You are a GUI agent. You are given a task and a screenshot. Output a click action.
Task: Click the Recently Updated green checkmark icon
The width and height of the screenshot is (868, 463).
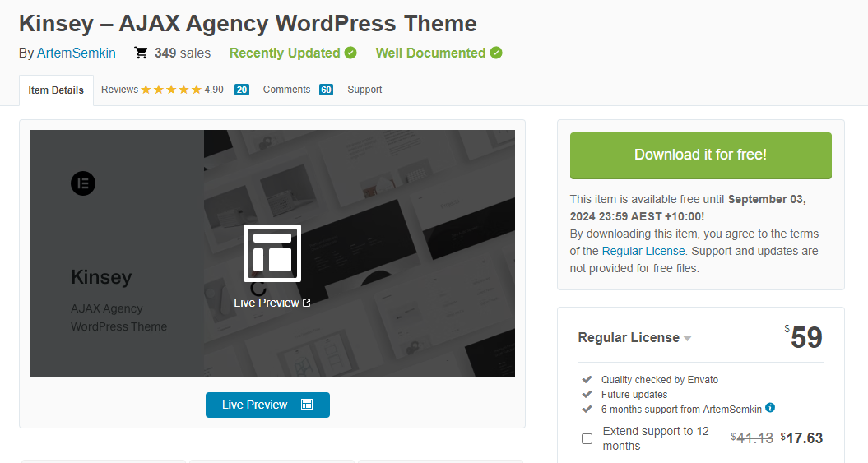pyautogui.click(x=350, y=53)
